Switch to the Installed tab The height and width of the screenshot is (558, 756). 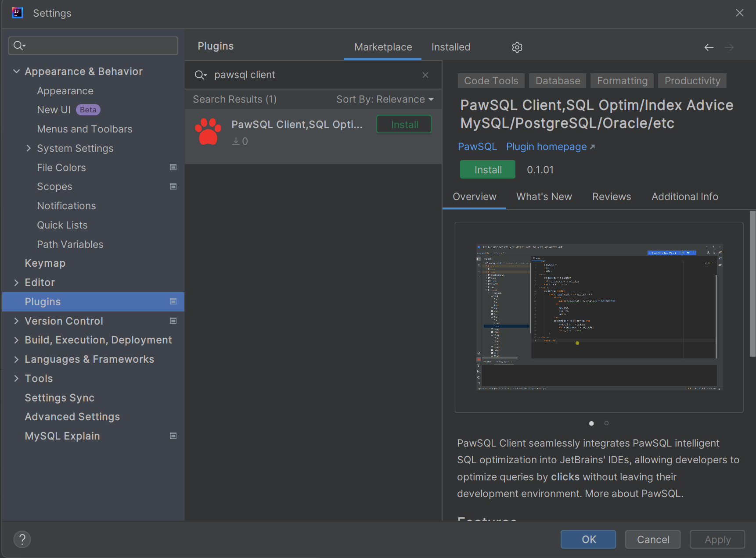pyautogui.click(x=451, y=47)
